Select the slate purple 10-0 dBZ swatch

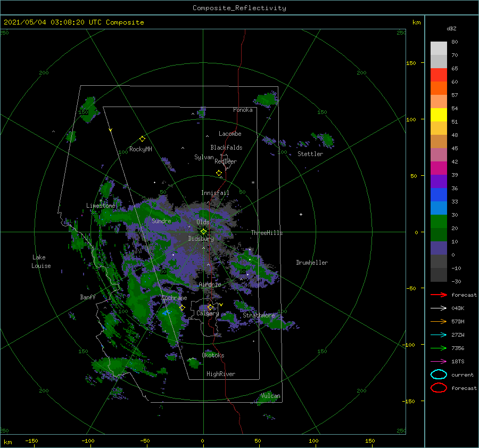tap(439, 248)
